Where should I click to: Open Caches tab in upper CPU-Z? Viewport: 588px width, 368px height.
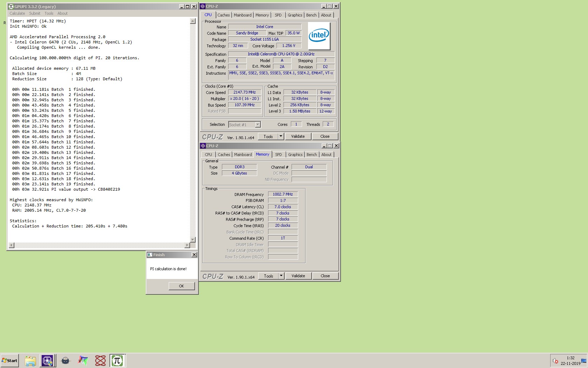pos(224,15)
